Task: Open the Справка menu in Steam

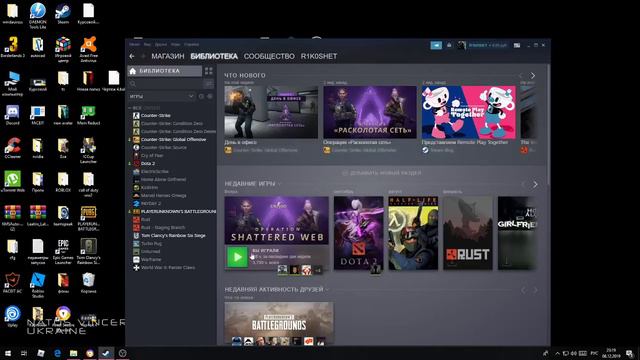Action: click(191, 44)
